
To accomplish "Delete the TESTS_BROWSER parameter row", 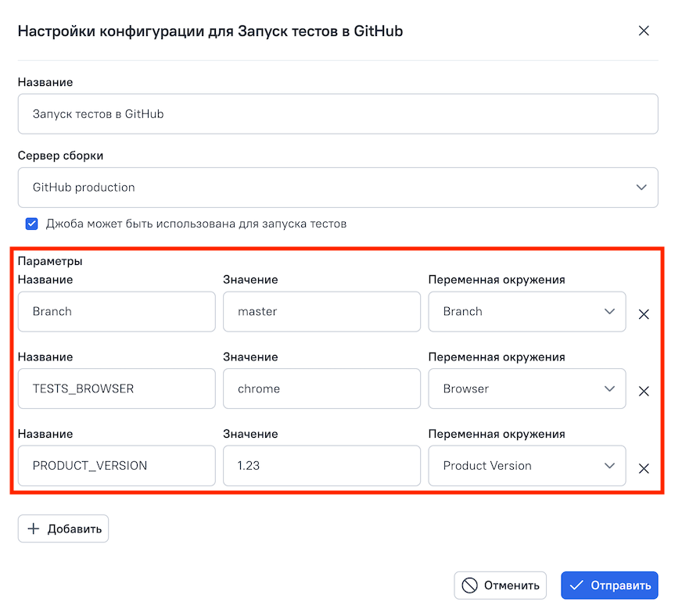I will pyautogui.click(x=644, y=392).
